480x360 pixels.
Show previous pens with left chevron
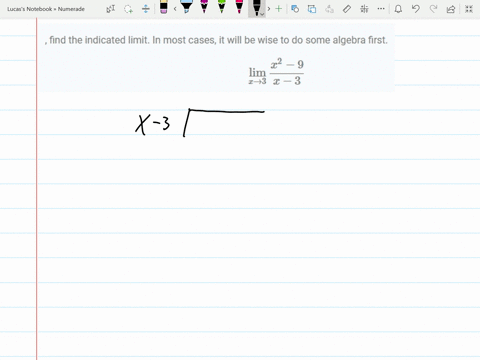click(x=175, y=9)
